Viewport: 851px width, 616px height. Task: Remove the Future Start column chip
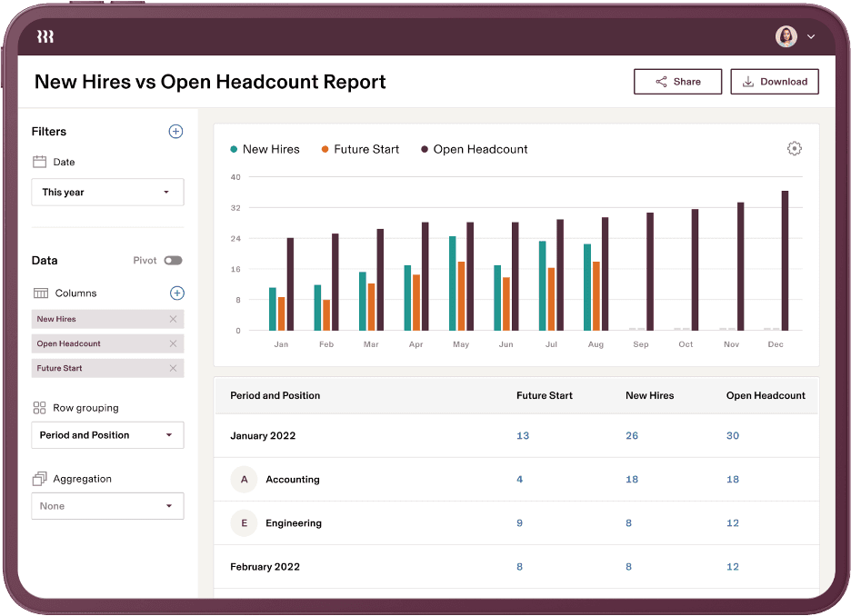[x=173, y=368]
